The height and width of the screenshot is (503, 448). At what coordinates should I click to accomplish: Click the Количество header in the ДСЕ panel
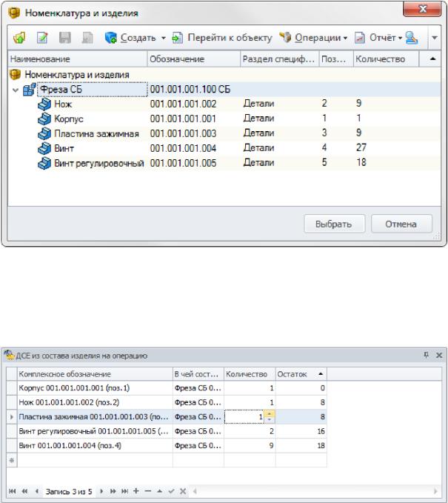tap(250, 374)
